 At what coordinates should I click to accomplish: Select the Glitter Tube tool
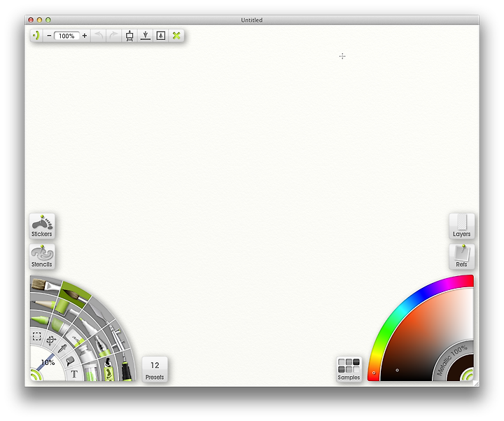(x=91, y=373)
